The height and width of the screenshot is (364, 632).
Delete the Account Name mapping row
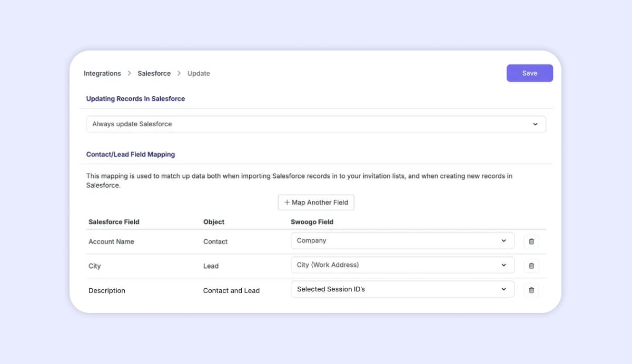click(x=531, y=241)
